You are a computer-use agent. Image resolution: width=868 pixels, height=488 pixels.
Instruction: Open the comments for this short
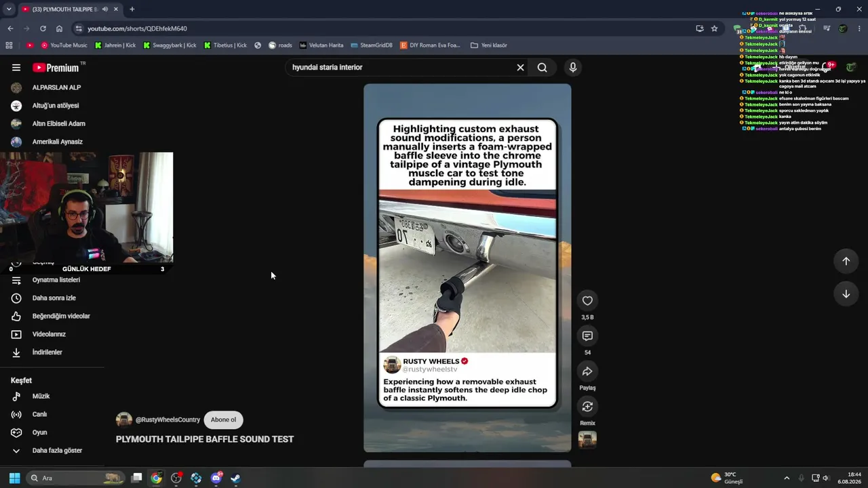coord(587,336)
